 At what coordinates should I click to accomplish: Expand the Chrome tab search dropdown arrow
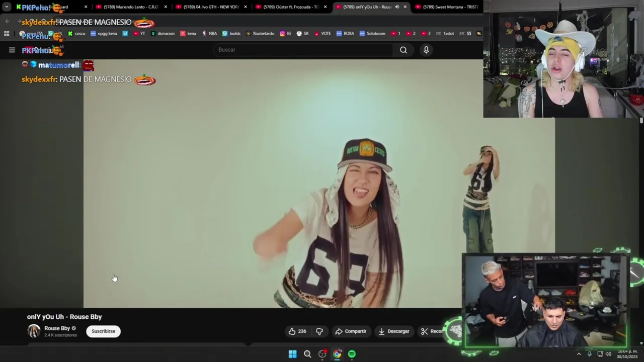(x=7, y=7)
